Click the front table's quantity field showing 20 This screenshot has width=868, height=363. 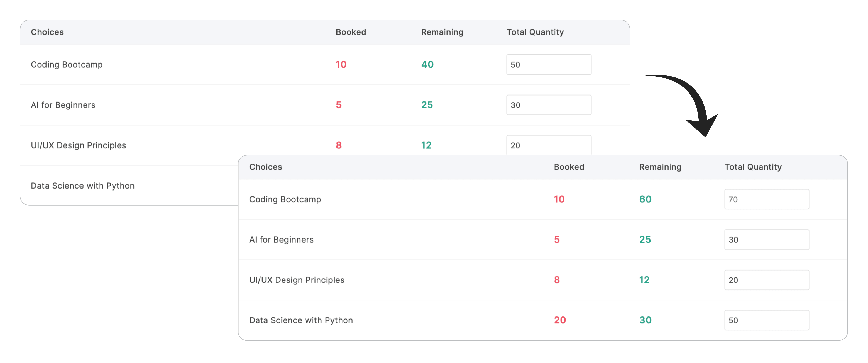pos(766,280)
